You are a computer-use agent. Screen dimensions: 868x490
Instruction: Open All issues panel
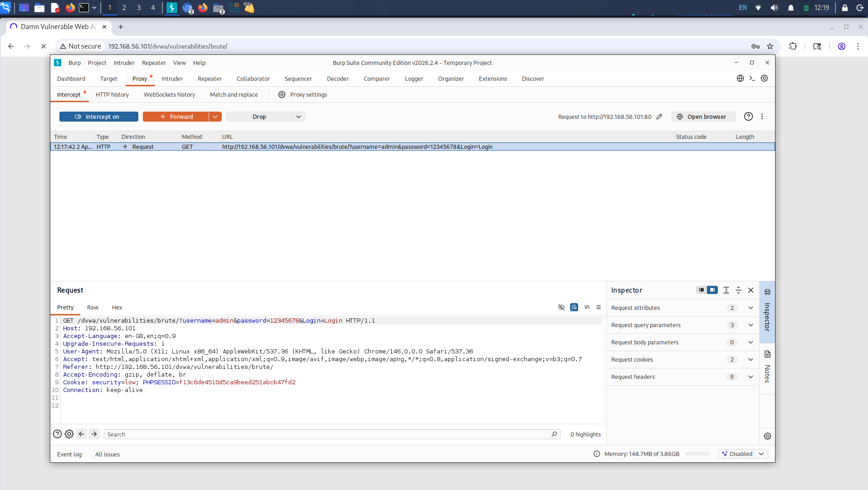(x=107, y=454)
